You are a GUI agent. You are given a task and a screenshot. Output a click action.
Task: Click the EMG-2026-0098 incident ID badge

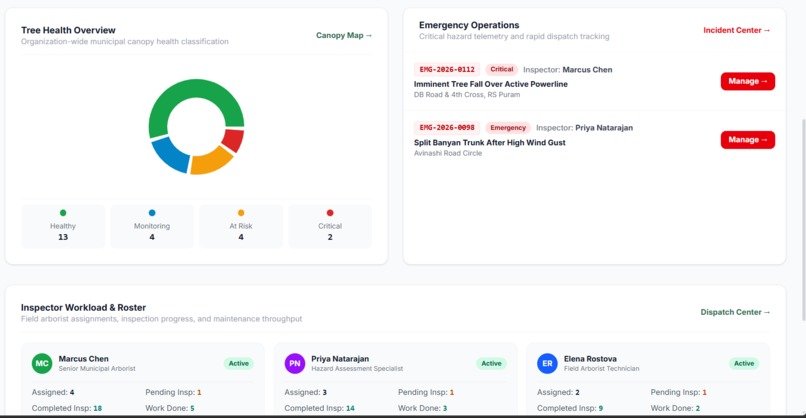tap(447, 128)
